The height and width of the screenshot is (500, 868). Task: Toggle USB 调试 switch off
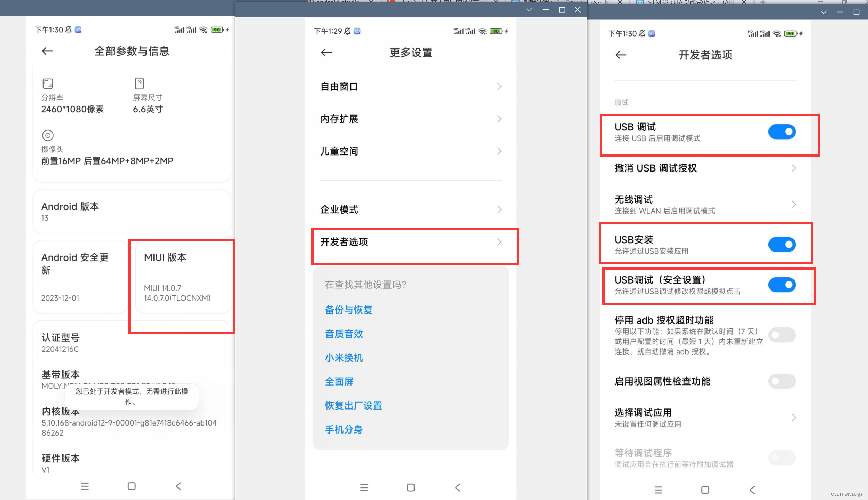(782, 132)
